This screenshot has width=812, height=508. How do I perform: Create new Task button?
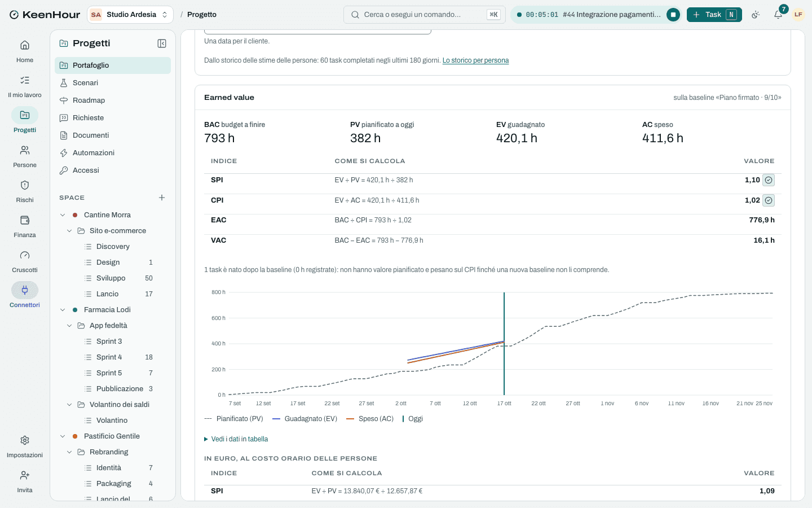tap(714, 15)
